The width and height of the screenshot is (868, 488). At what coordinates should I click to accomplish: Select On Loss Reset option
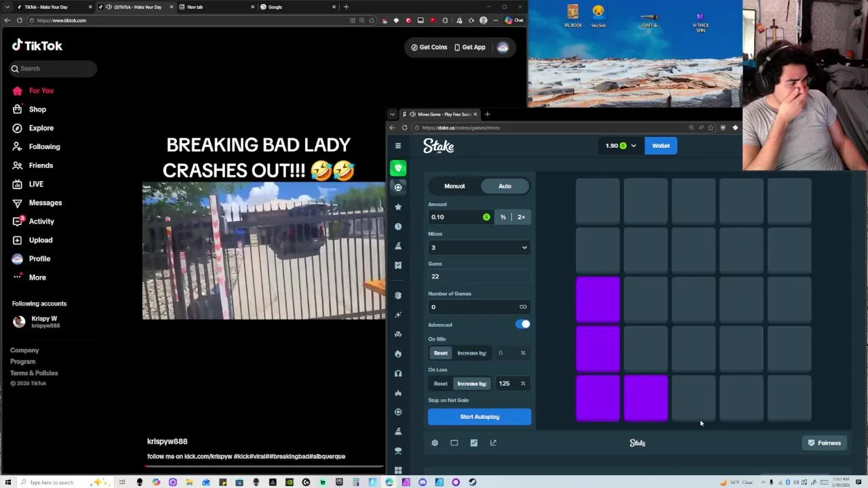click(x=441, y=384)
